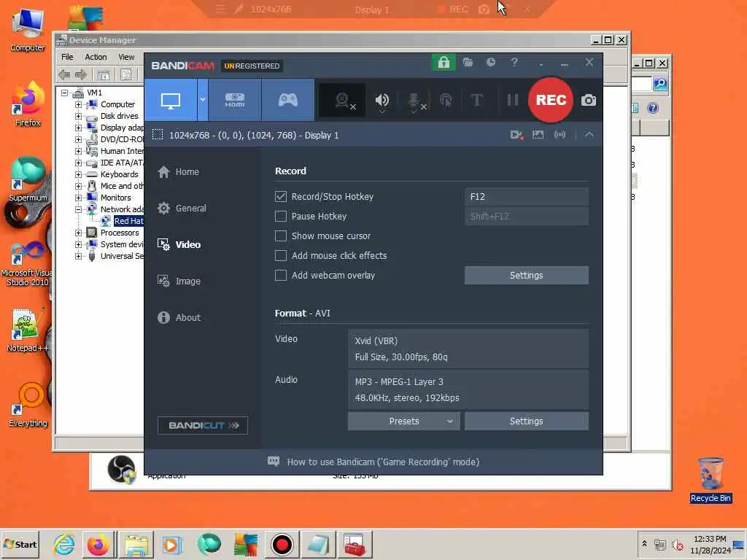Open Record section Settings button
The image size is (747, 560).
527,275
